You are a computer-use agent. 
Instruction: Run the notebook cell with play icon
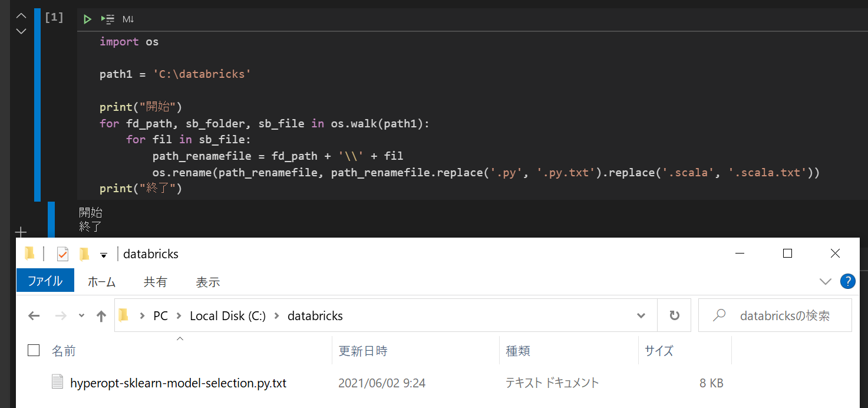click(87, 19)
